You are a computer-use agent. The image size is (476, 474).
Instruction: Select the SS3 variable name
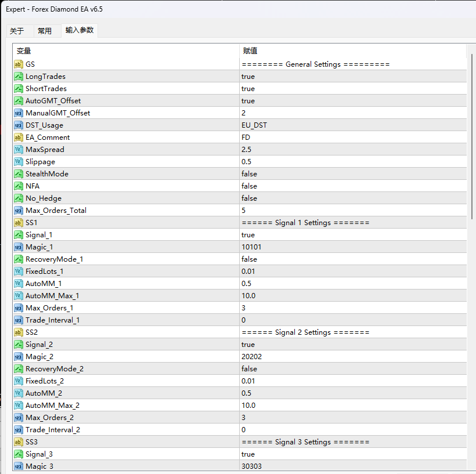pos(31,442)
